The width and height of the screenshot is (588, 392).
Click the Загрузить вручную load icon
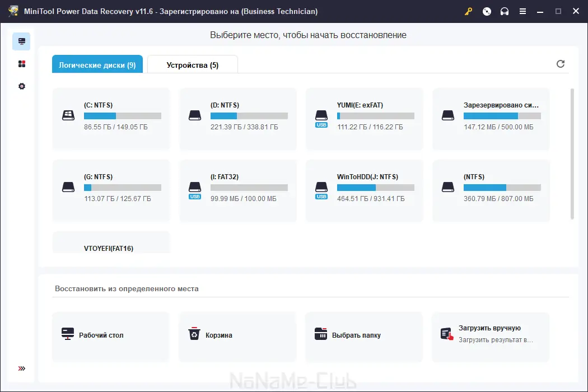pos(447,334)
